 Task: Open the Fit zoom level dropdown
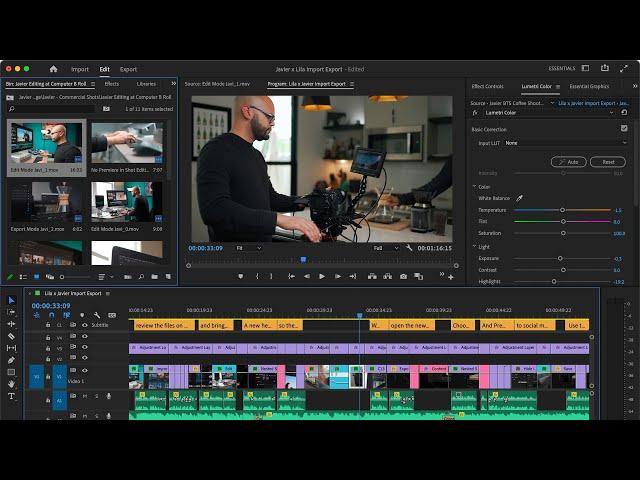pos(249,248)
